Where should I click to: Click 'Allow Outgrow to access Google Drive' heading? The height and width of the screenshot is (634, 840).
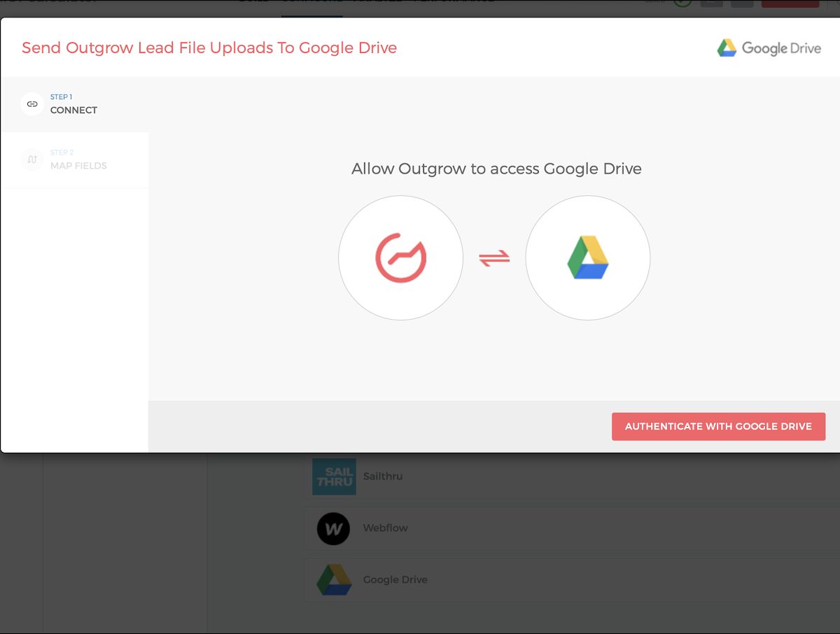pyautogui.click(x=496, y=169)
